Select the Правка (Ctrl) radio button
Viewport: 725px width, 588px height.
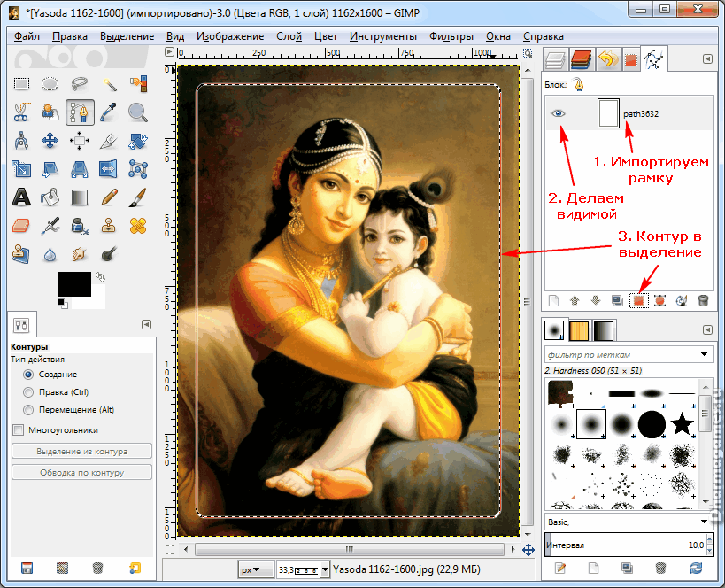click(28, 392)
